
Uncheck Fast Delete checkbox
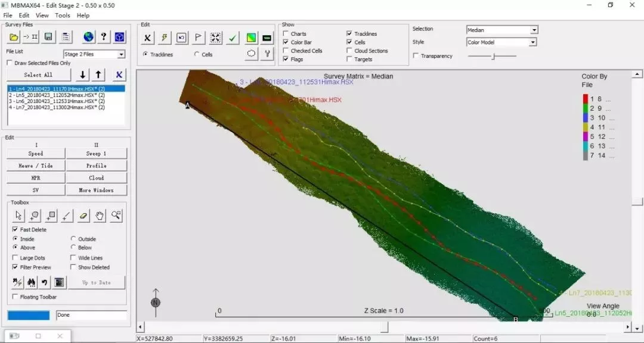[15, 230]
